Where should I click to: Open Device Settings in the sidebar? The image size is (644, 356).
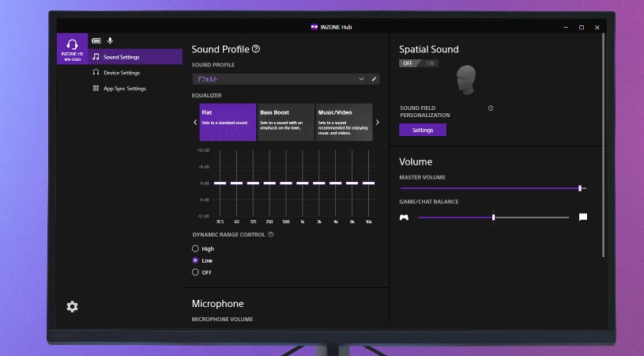(x=122, y=73)
